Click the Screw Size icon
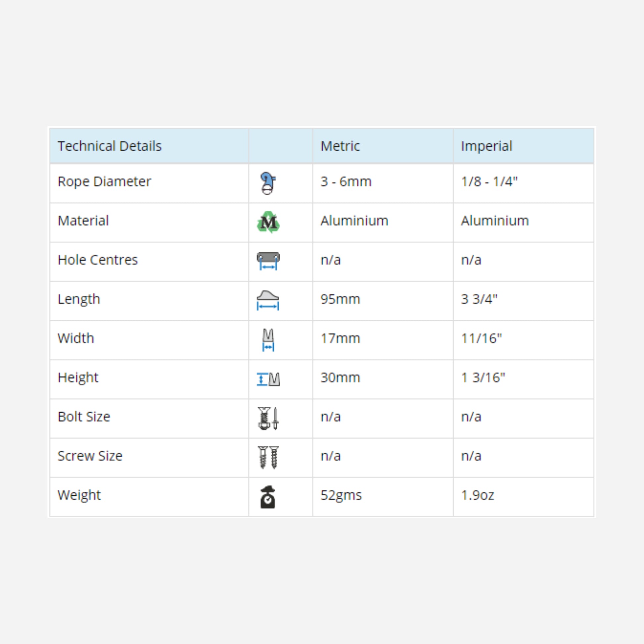Viewport: 644px width, 644px height. [x=268, y=457]
